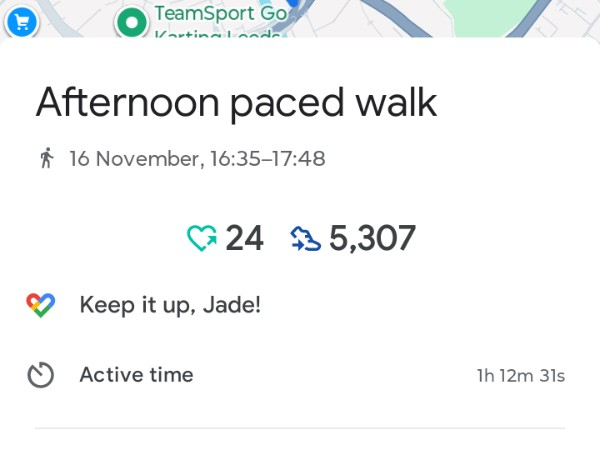Tap the teal Heart Points icon
Screen dimensions: 600x450
coord(202,238)
